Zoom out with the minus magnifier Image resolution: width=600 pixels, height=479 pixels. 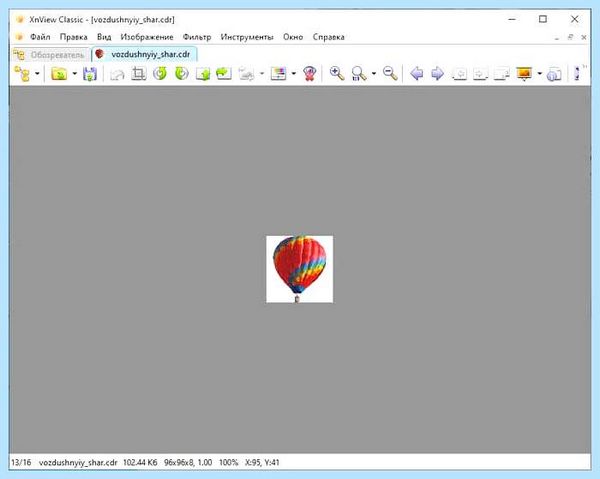[390, 73]
